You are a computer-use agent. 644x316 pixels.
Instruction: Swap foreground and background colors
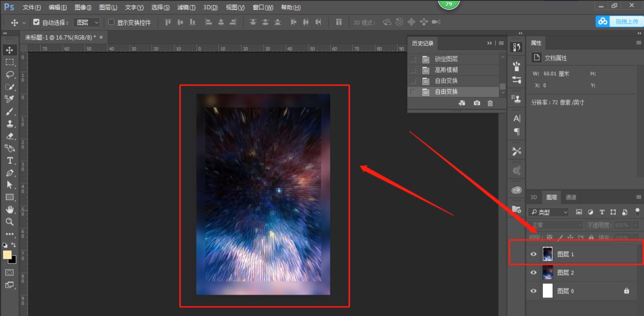(14, 245)
